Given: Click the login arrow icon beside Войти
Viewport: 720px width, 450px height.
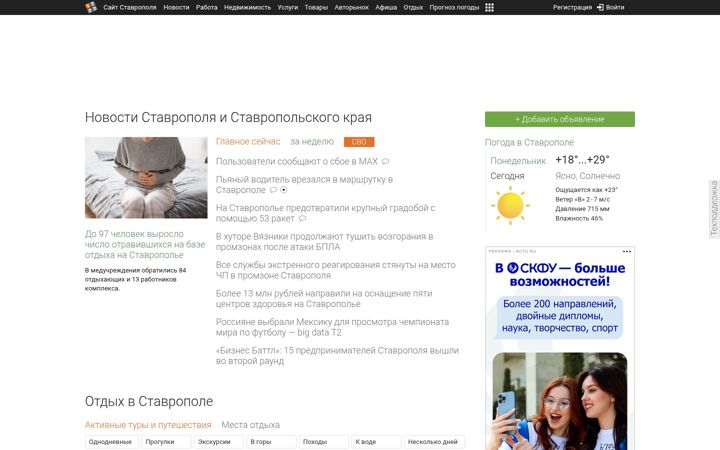Looking at the screenshot, I should coord(600,7).
